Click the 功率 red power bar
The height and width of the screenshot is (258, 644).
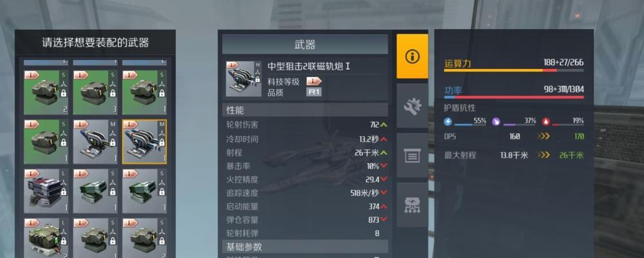513,97
